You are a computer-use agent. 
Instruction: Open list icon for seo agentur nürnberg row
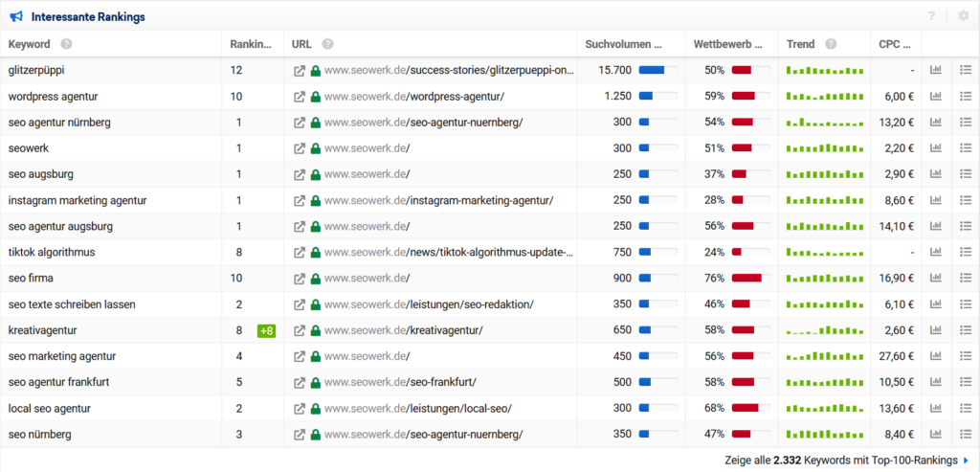click(965, 123)
